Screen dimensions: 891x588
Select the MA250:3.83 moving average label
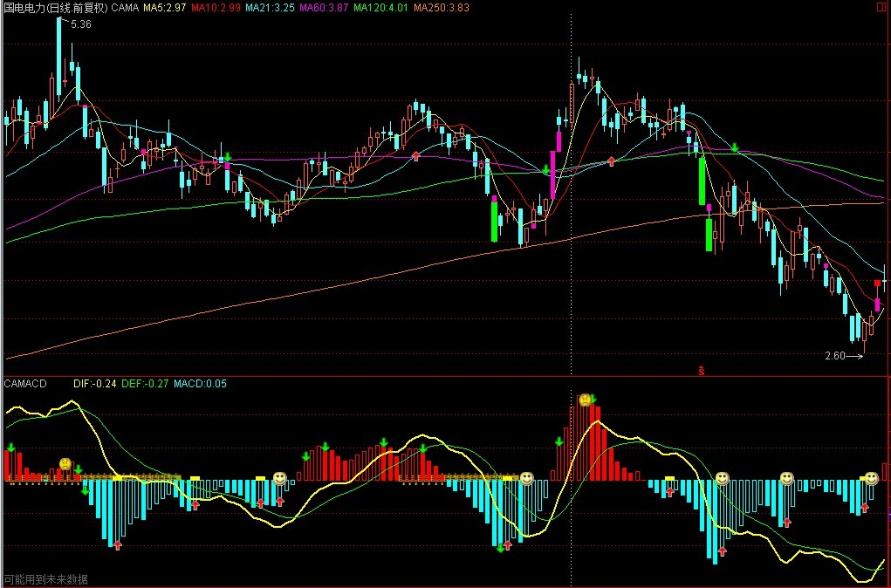441,8
